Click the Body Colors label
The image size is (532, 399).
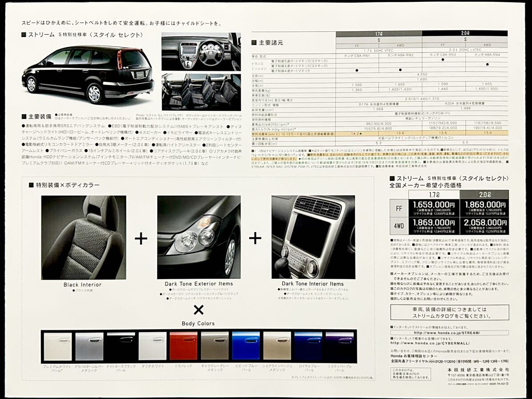(x=198, y=323)
